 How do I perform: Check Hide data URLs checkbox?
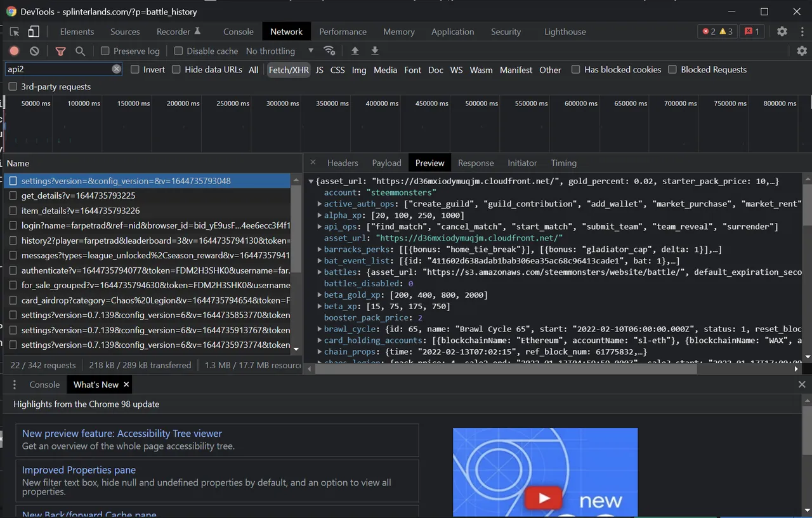click(x=176, y=69)
